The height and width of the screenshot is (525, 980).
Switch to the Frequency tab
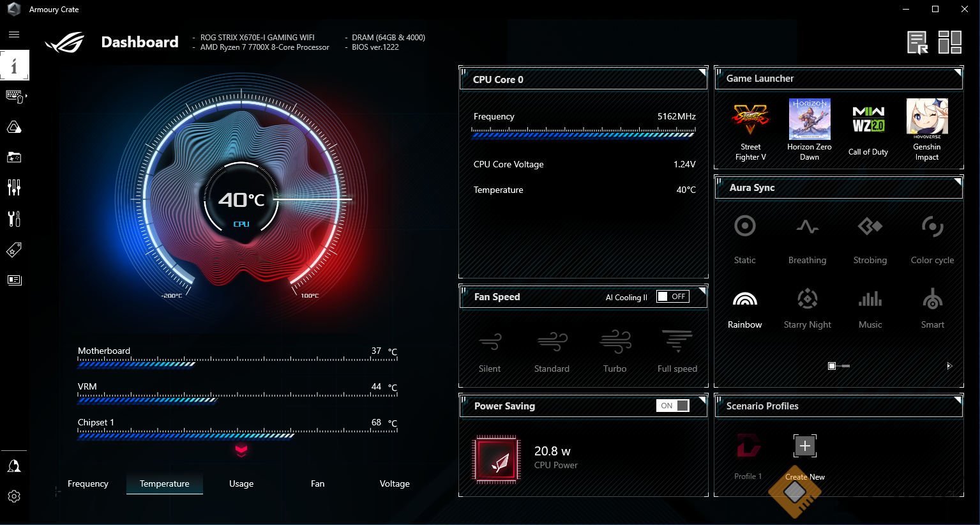pos(88,483)
